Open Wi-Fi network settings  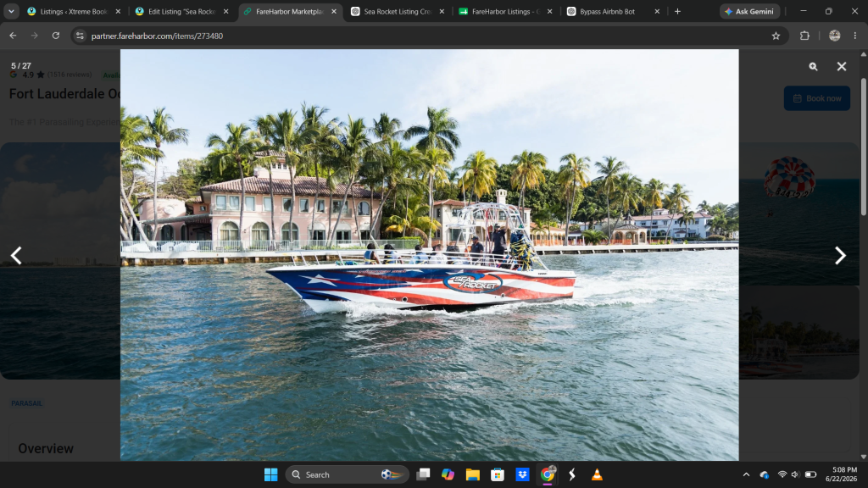coord(782,474)
